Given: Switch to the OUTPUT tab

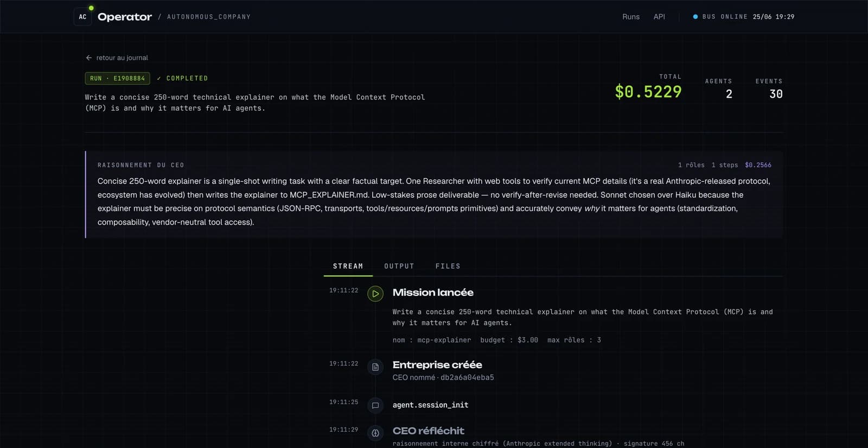Looking at the screenshot, I should pos(399,266).
